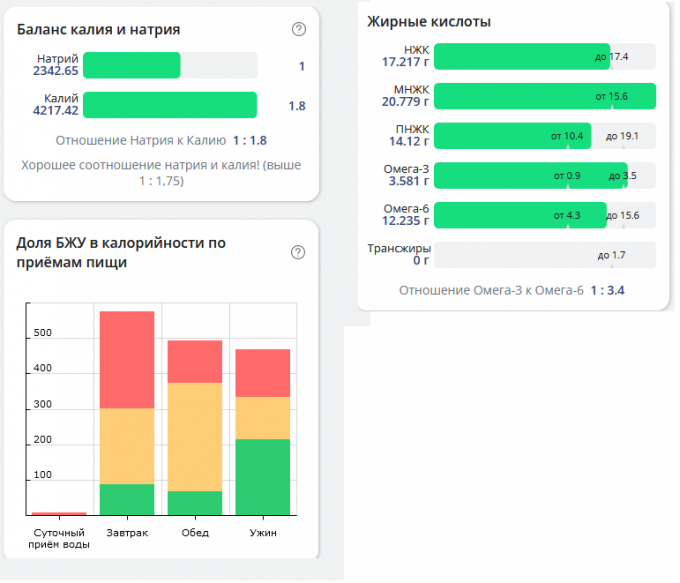
Task: Click the ПНЖК progress bar
Action: pyautogui.click(x=512, y=136)
